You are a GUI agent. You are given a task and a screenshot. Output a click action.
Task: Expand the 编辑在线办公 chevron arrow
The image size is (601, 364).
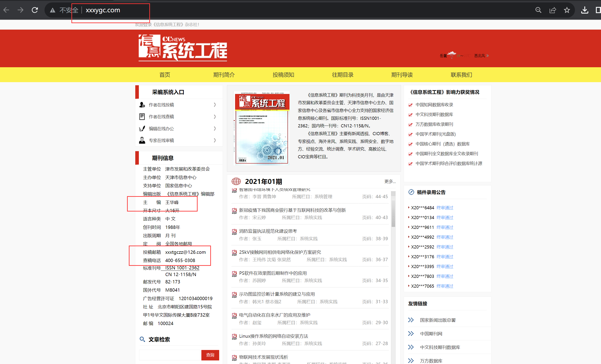click(x=215, y=128)
